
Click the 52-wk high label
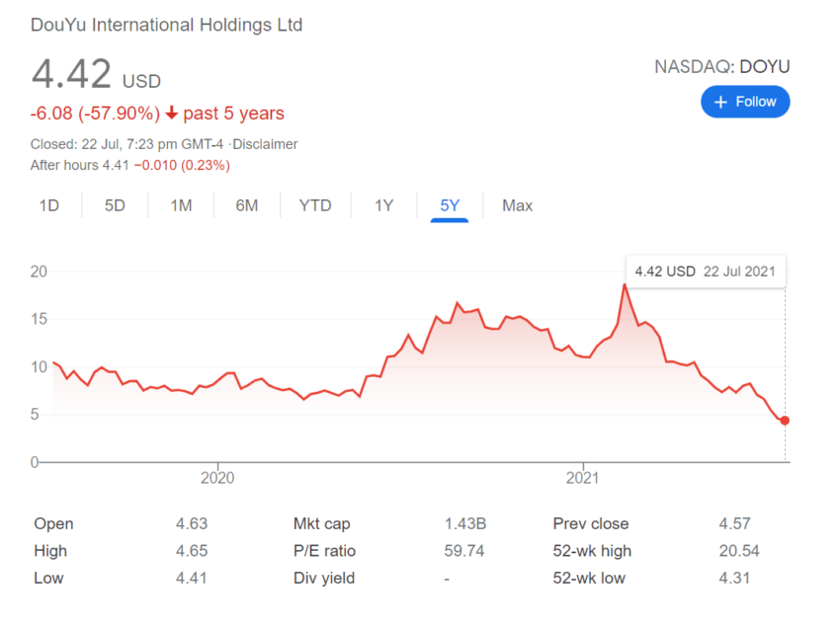coord(592,551)
